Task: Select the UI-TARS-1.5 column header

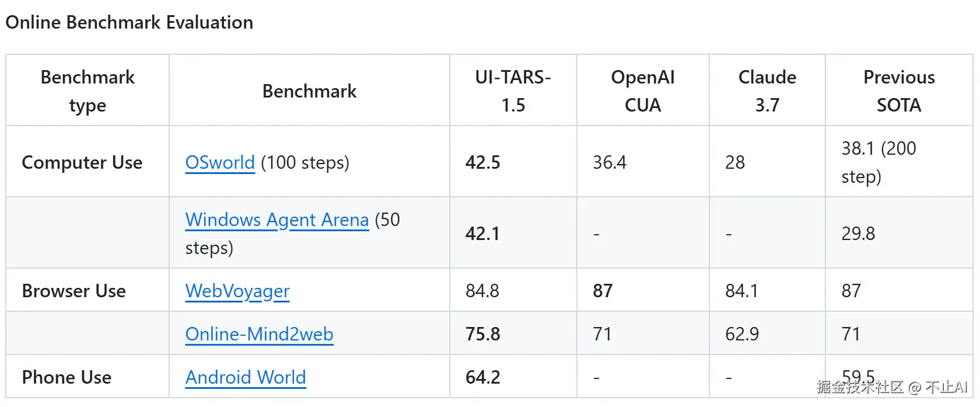Action: (513, 91)
